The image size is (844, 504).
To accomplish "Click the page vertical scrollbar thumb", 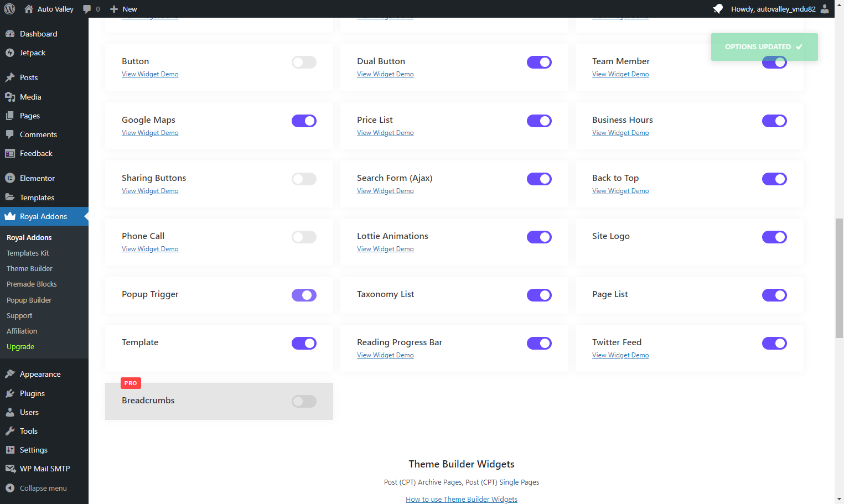I will click(839, 278).
